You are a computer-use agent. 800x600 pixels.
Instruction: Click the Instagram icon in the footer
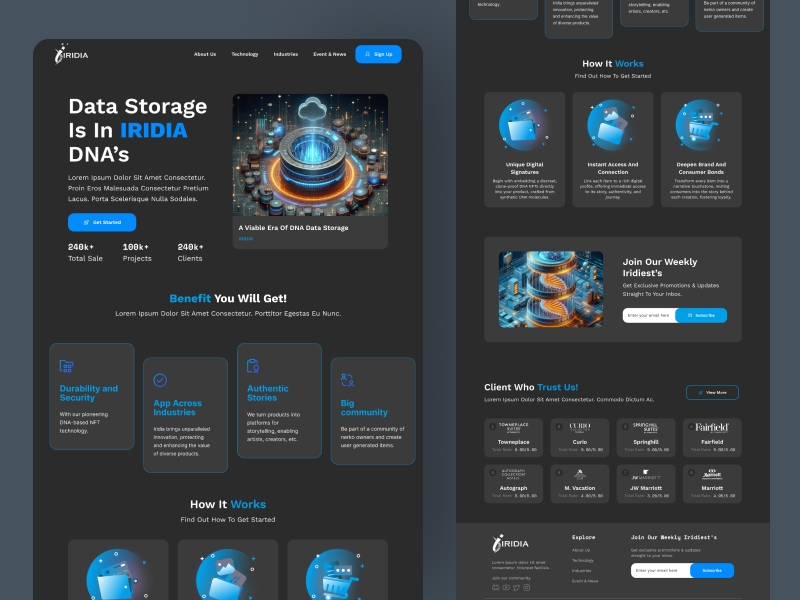coord(527,587)
